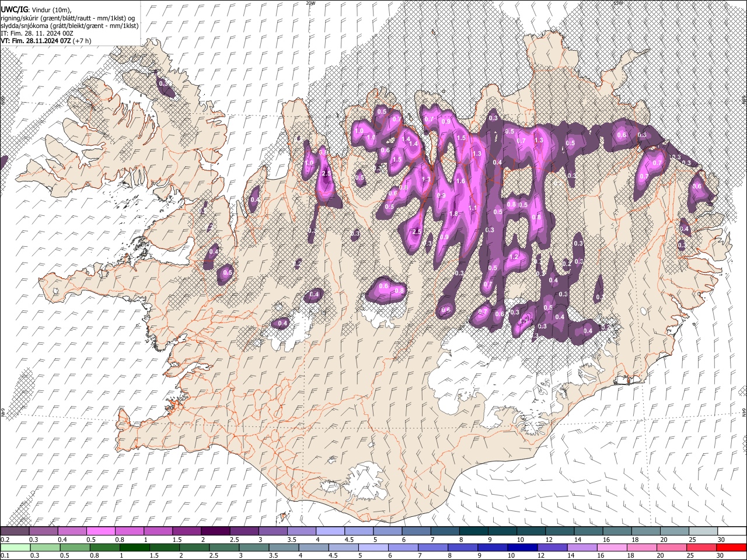
Task: Click the 0.2 swatch on the snow/sleet scale
Action: 15,531
